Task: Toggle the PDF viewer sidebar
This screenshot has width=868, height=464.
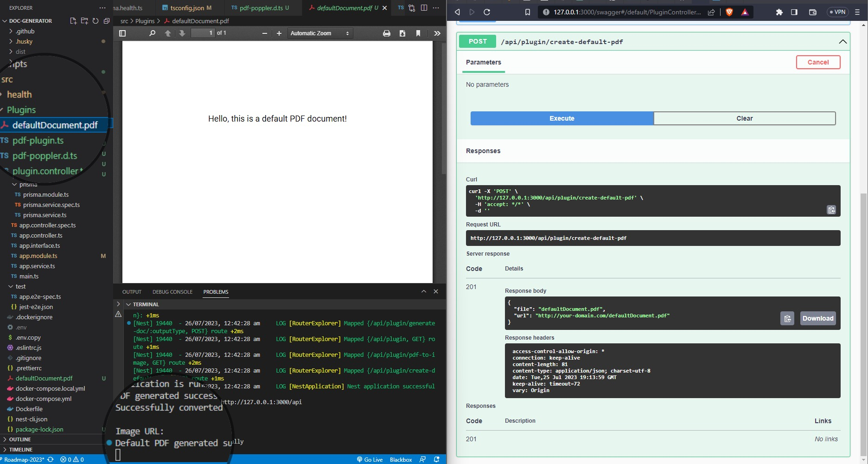Action: [x=122, y=33]
